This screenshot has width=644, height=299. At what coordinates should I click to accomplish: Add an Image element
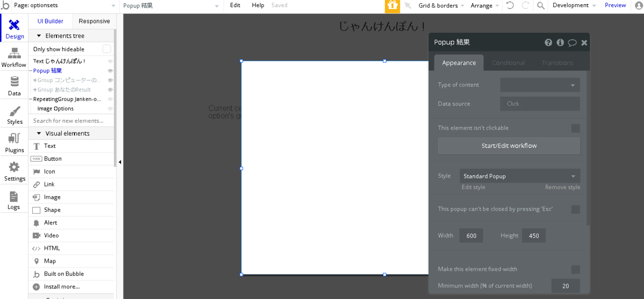click(x=72, y=197)
